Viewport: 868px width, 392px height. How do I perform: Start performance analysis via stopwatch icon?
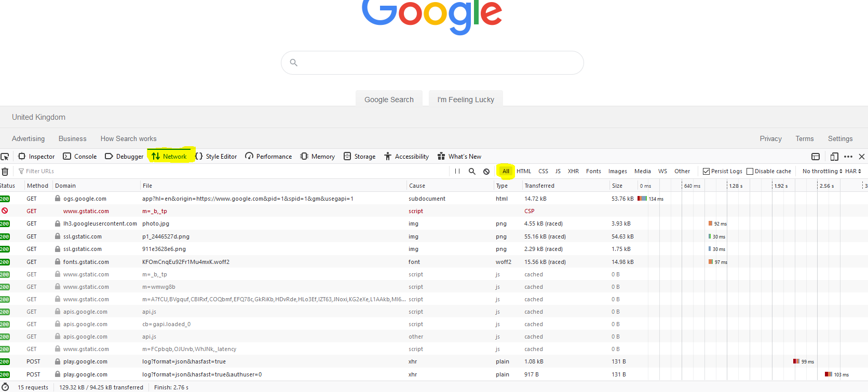[x=5, y=387]
